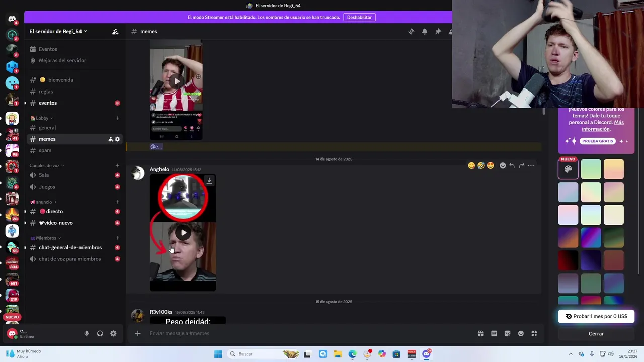
Task: Open sticker picker
Action: [x=507, y=333]
